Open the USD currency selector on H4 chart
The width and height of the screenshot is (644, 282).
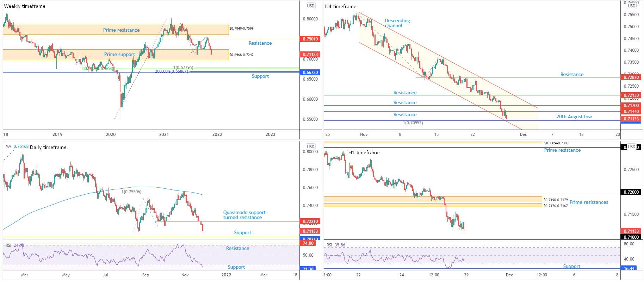[x=632, y=6]
